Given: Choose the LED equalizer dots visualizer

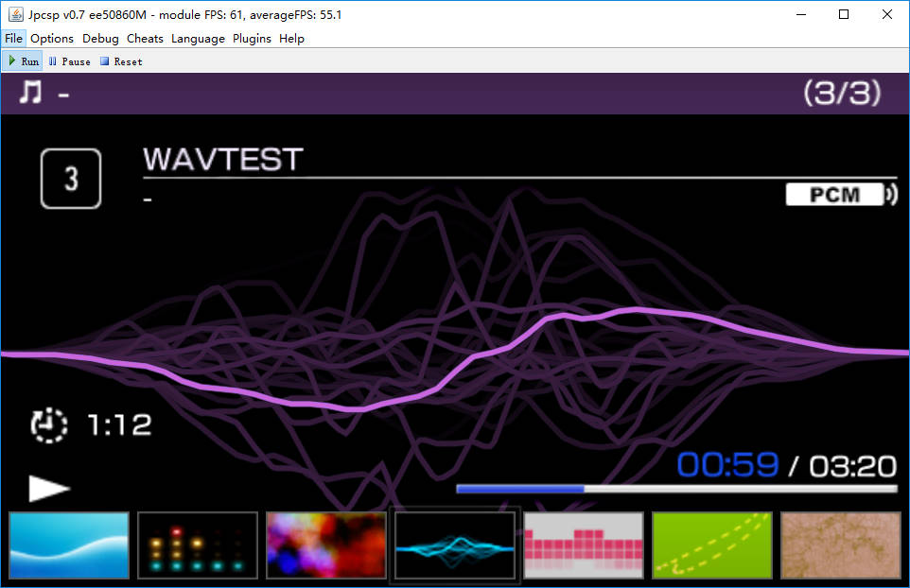Looking at the screenshot, I should point(198,545).
